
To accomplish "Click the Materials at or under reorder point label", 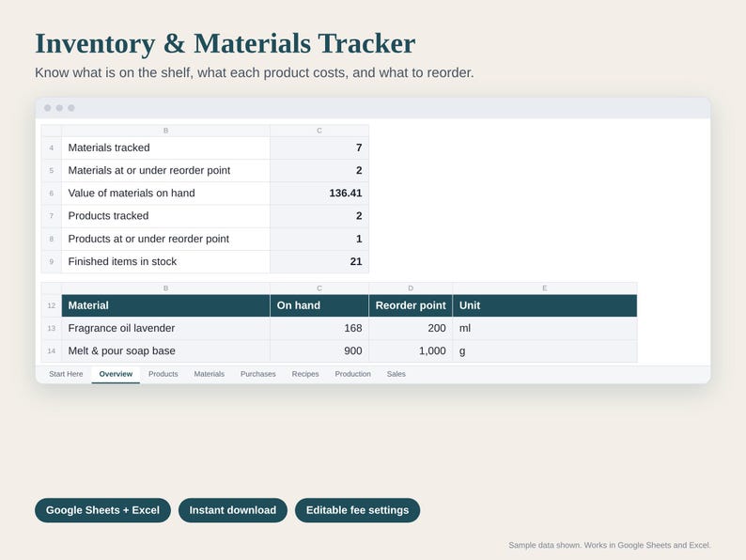I will coord(165,170).
